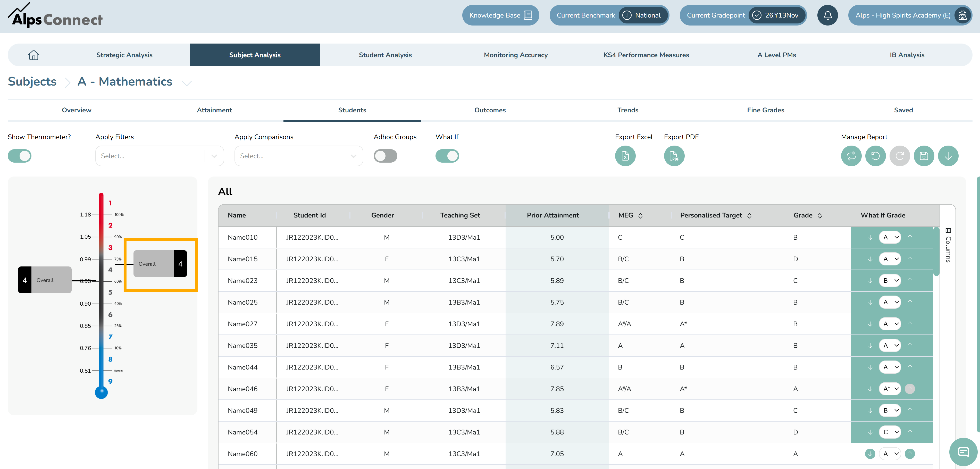This screenshot has height=469, width=980.
Task: Click the What If Overall 4 thermometer marker
Action: tap(160, 264)
